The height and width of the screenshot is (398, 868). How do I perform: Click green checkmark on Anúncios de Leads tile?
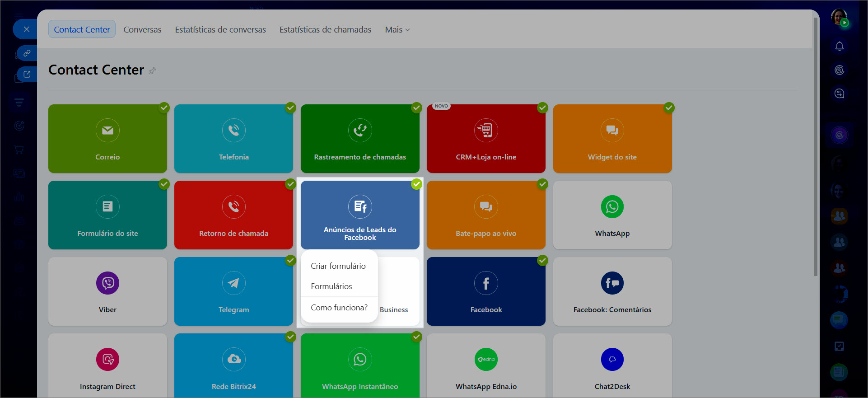tap(416, 184)
